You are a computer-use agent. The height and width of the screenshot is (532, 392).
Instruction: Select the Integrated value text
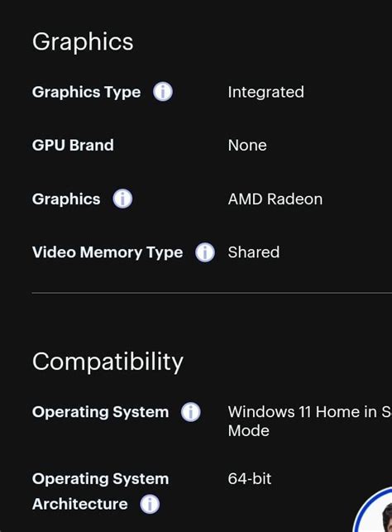point(265,93)
